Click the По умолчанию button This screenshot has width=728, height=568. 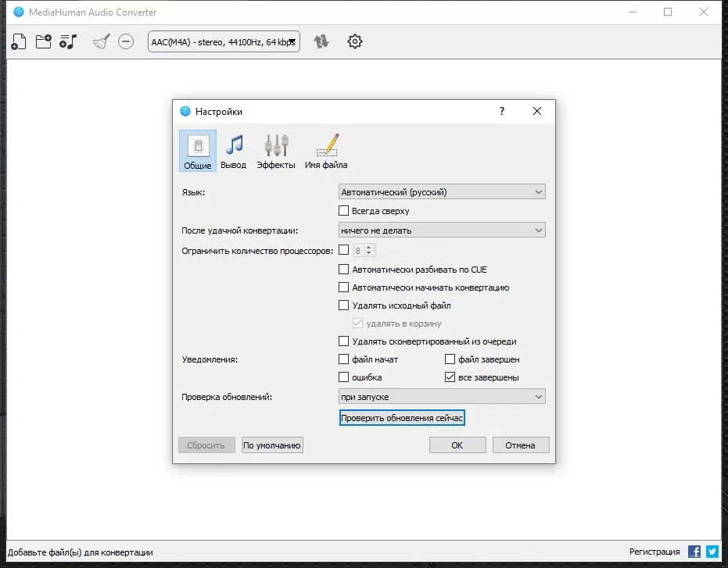(x=272, y=445)
